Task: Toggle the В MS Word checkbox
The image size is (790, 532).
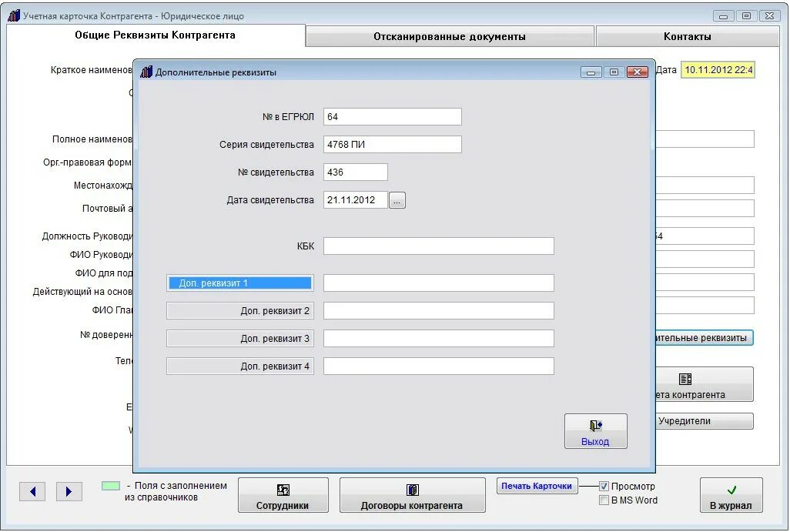Action: (x=604, y=500)
